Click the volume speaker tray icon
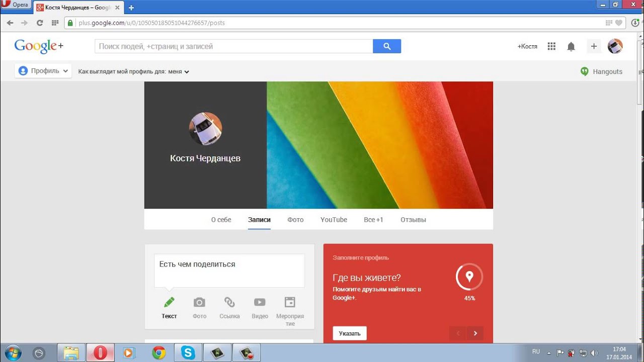Screen dimensions: 644x362 594,353
